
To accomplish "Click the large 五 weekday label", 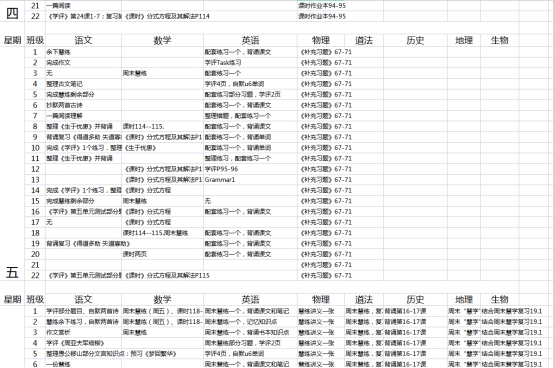I will coord(12,272).
